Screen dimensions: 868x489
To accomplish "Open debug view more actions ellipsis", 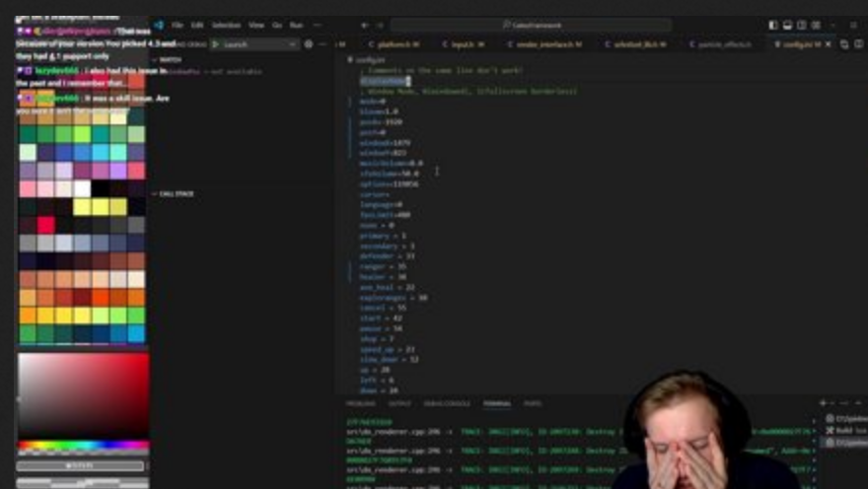I will [x=323, y=44].
